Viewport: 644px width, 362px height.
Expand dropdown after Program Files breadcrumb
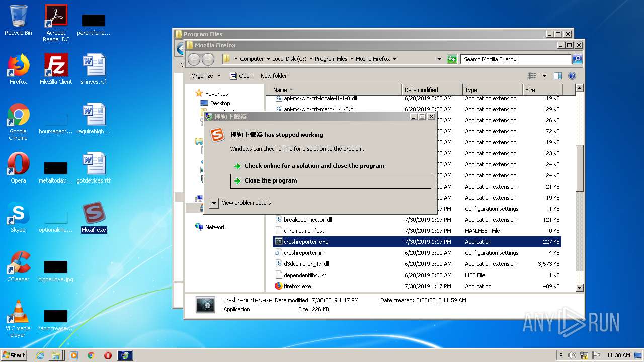[352, 59]
